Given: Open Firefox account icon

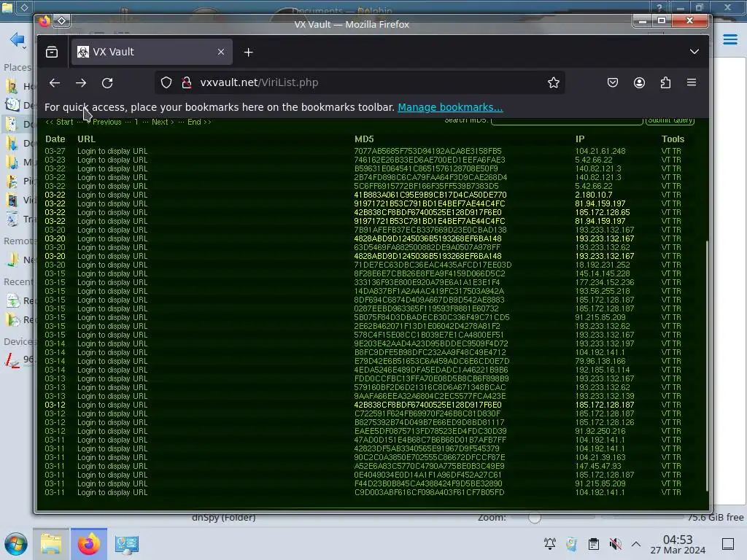Looking at the screenshot, I should (x=639, y=83).
